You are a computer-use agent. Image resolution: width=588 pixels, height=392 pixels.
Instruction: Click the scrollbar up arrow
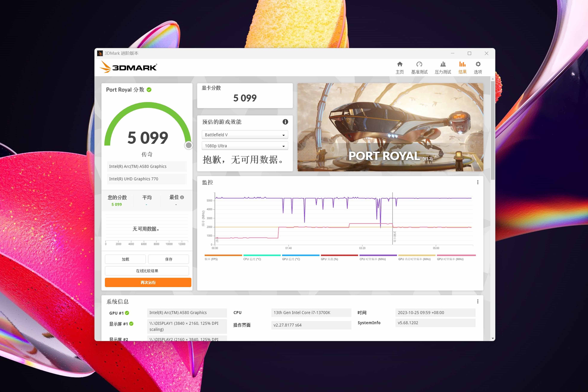tap(493, 79)
